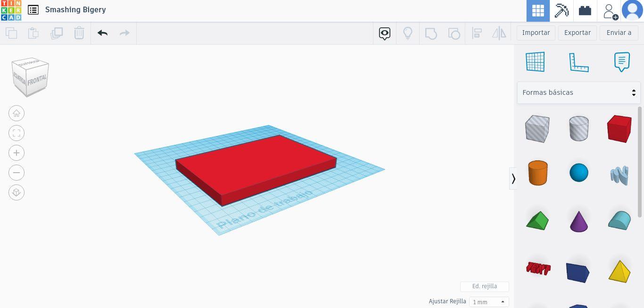
Task: Open the designs list icon
Action: pyautogui.click(x=33, y=9)
